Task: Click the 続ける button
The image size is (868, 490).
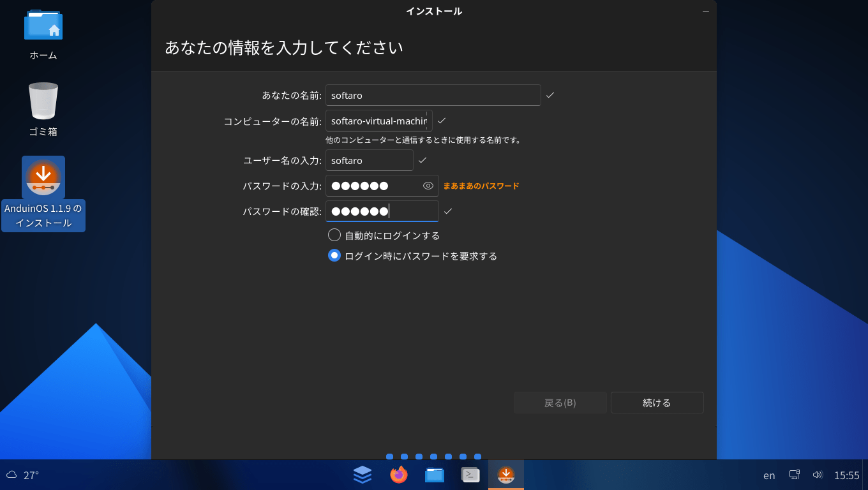Action: click(x=657, y=403)
